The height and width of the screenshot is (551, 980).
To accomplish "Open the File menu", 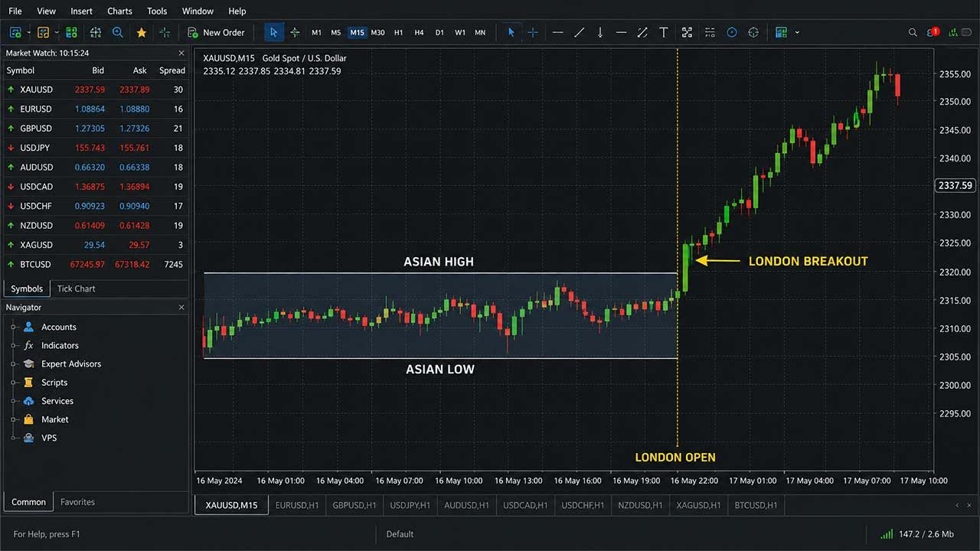I will (15, 11).
